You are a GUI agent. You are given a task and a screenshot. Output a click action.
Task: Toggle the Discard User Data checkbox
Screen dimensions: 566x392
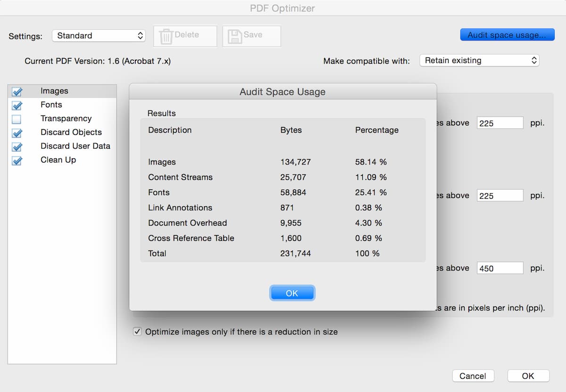coord(17,147)
